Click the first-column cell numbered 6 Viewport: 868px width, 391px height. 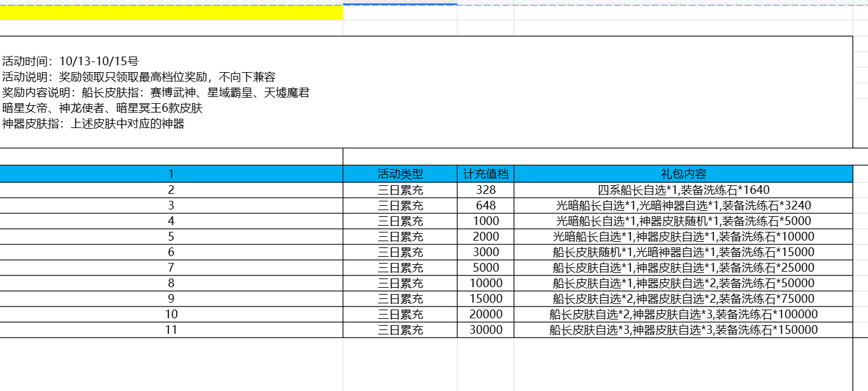pos(171,252)
